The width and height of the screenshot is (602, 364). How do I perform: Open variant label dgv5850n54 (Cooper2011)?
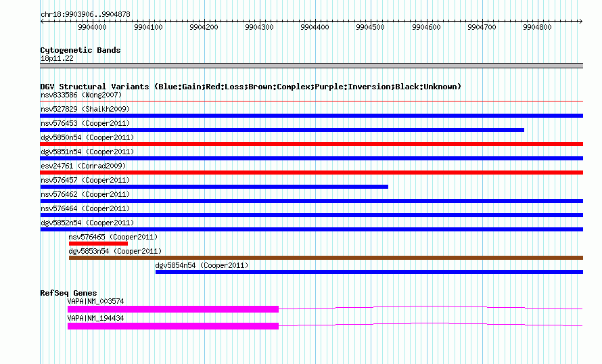(87, 137)
